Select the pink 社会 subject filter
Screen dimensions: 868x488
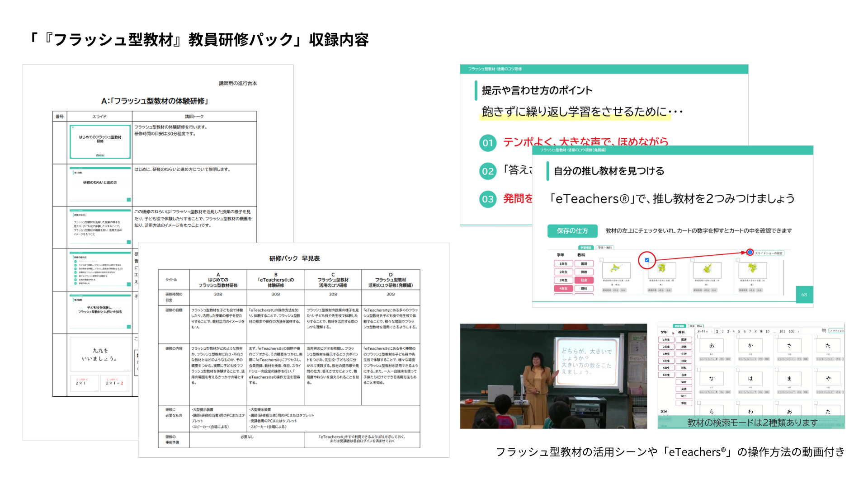coord(584,280)
